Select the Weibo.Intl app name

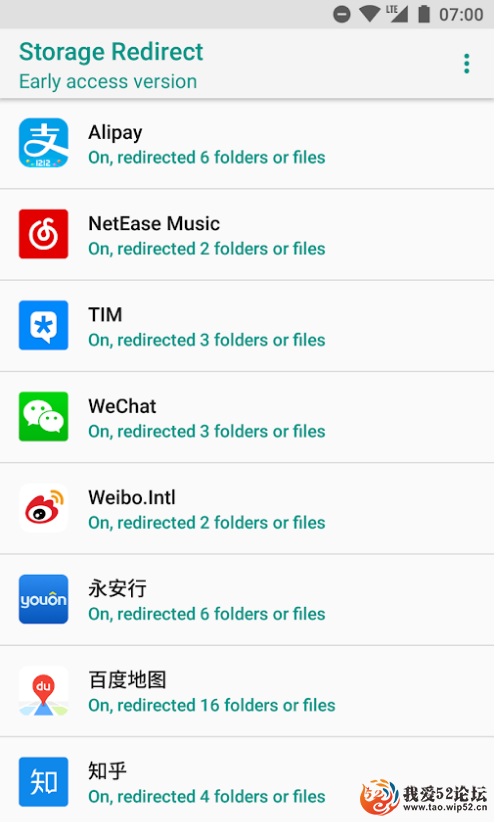(x=132, y=497)
